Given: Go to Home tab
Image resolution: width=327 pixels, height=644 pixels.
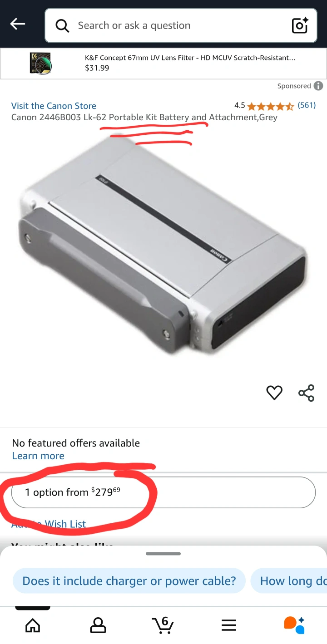Looking at the screenshot, I should tap(33, 625).
